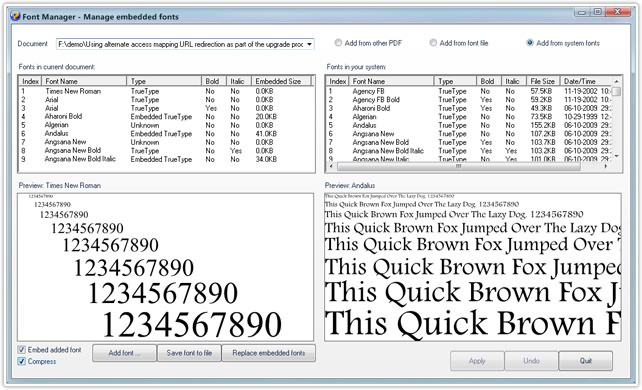Click right arrow of system fonts horizontal scrollbar
642x390 pixels.
pos(606,166)
